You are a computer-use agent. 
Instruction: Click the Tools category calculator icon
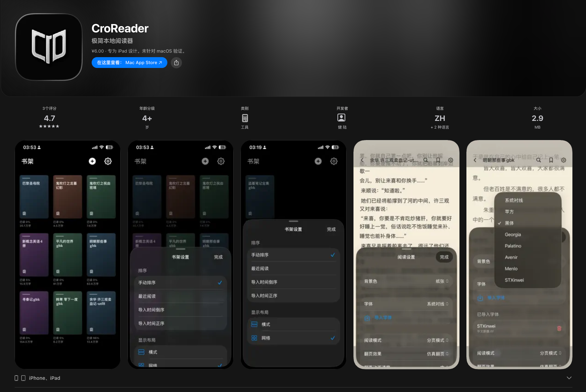click(x=245, y=118)
